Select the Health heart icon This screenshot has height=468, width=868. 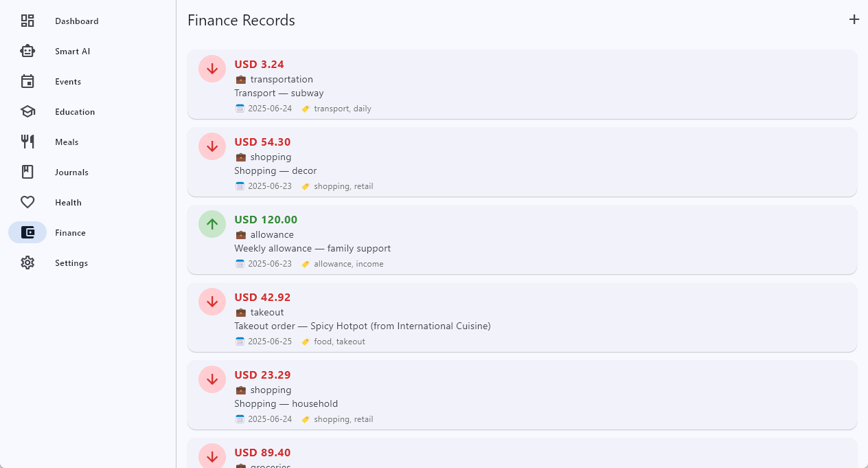point(27,202)
